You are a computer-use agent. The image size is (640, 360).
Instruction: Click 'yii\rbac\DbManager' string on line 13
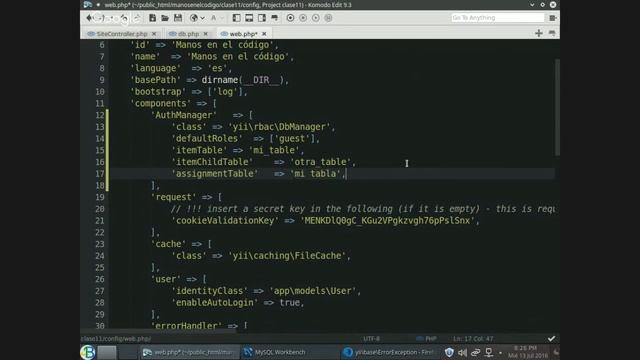tap(279, 127)
